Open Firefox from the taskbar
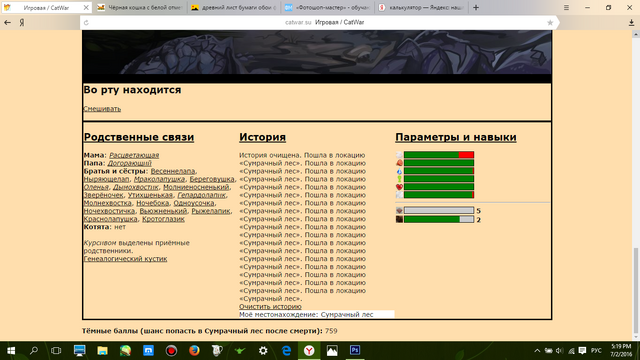This screenshot has width=640, height=360. coord(194,350)
